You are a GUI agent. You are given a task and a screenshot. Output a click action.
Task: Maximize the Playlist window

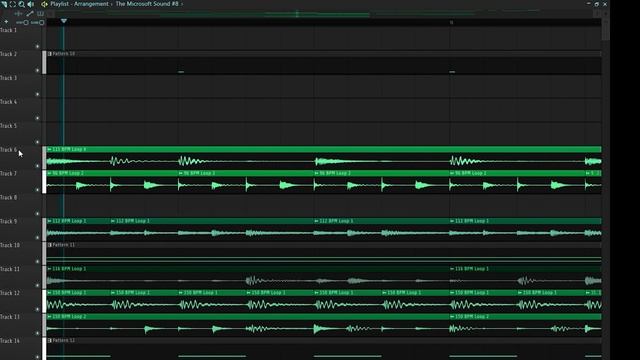[x=597, y=4]
